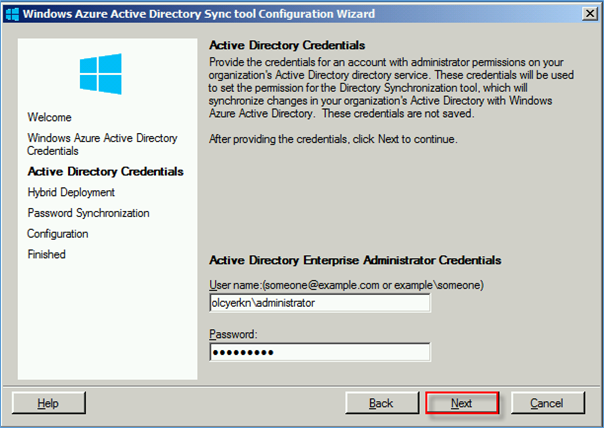The width and height of the screenshot is (604, 428).
Task: Click Active Directory Enterprise Administrator Credentials heading
Action: 355,260
